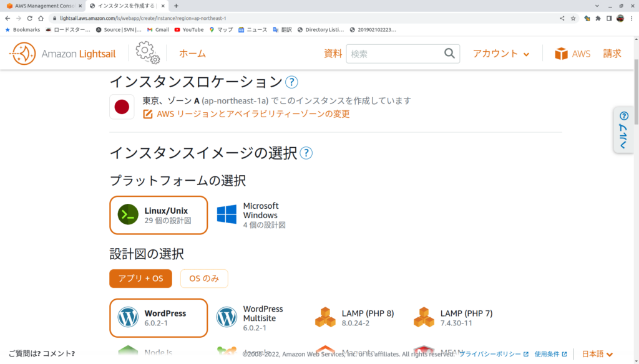Open the side help panel tab
This screenshot has width=639, height=364.
coord(623,130)
